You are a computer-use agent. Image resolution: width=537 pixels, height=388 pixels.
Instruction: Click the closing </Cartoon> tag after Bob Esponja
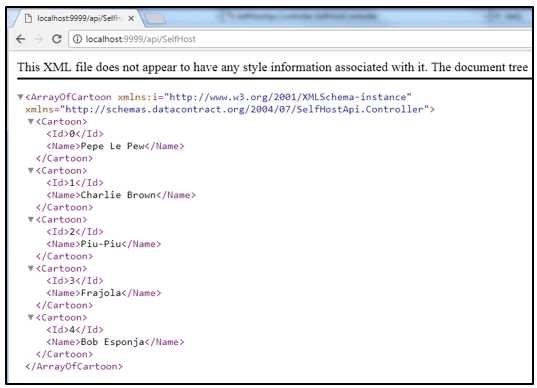64,354
